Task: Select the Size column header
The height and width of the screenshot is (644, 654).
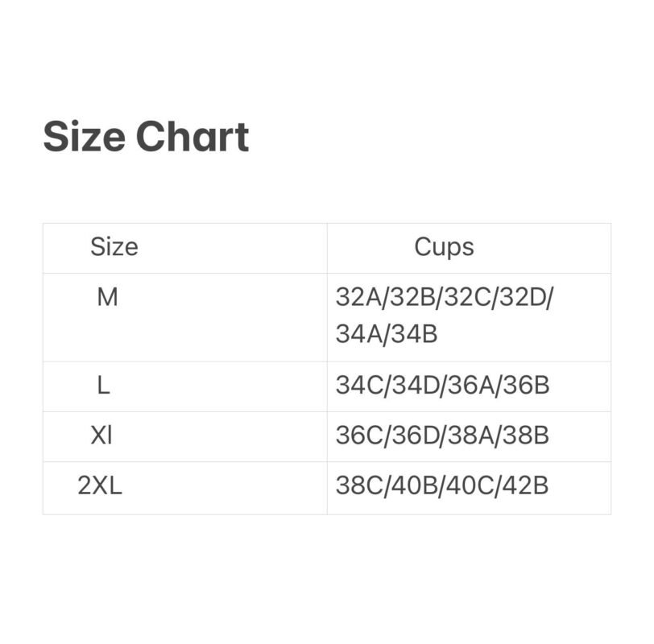Action: tap(114, 246)
